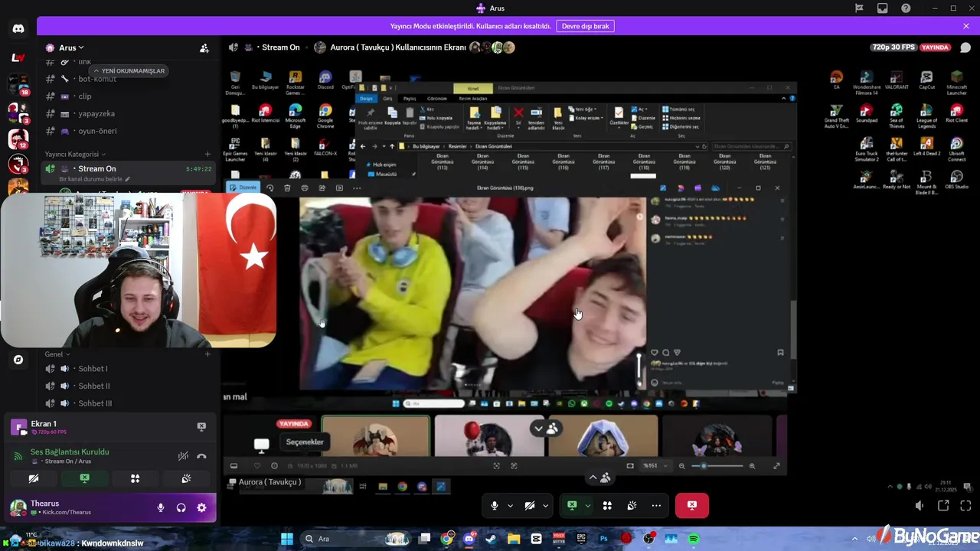This screenshot has width=980, height=551.
Task: Open activities icon in voice panel
Action: [x=135, y=478]
